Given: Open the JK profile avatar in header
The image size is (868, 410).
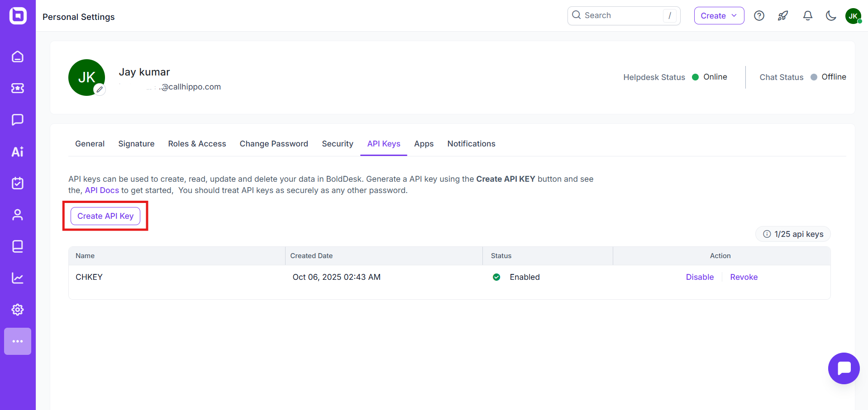Looking at the screenshot, I should [853, 16].
